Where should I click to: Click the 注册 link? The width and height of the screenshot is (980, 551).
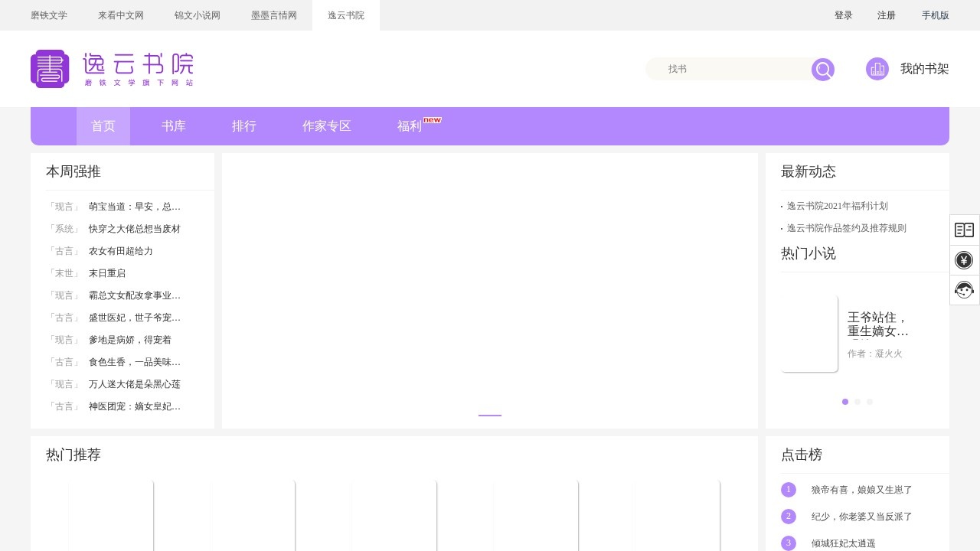pyautogui.click(x=887, y=15)
